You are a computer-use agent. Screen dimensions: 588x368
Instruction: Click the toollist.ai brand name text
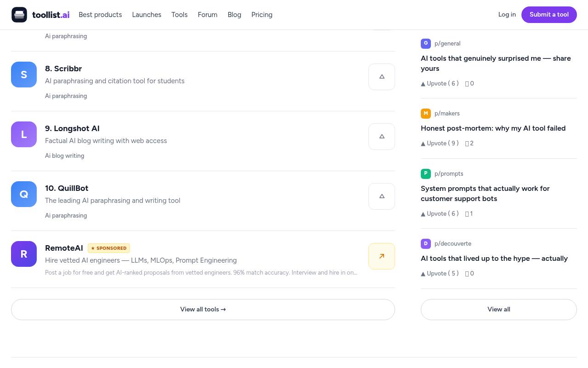pyautogui.click(x=51, y=15)
